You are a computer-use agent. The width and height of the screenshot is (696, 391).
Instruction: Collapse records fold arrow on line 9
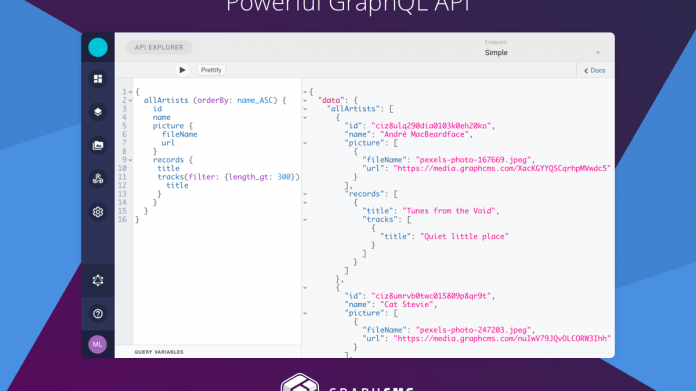[130, 160]
